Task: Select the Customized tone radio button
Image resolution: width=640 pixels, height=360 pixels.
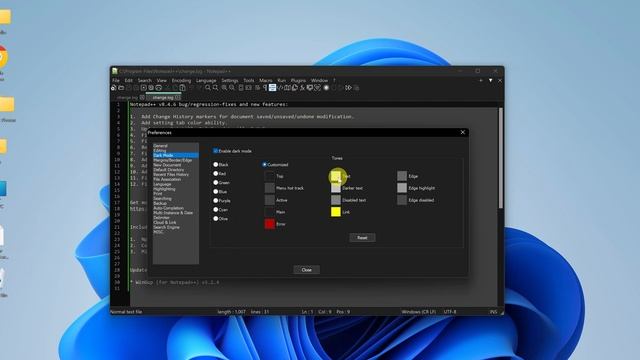Action: 264,164
